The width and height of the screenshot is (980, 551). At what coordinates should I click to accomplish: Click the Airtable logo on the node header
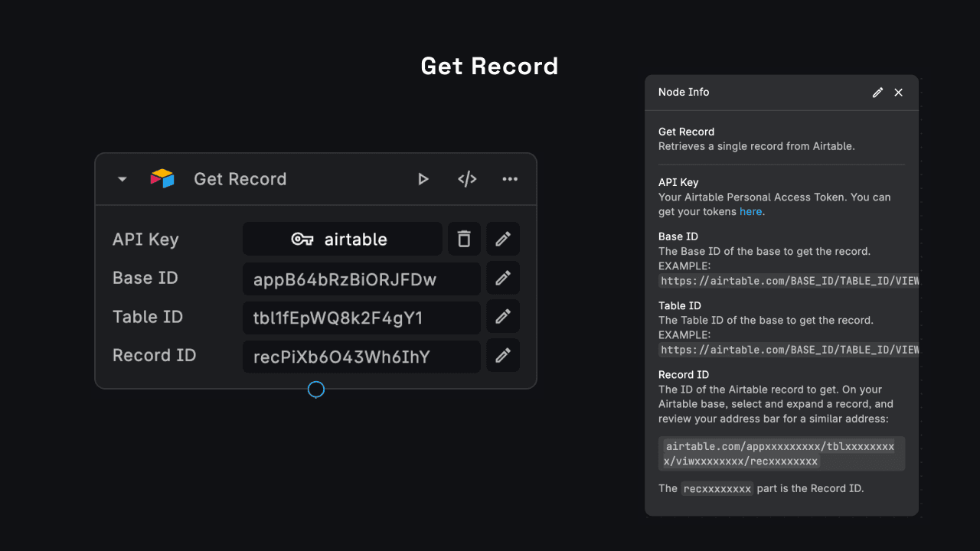(162, 178)
